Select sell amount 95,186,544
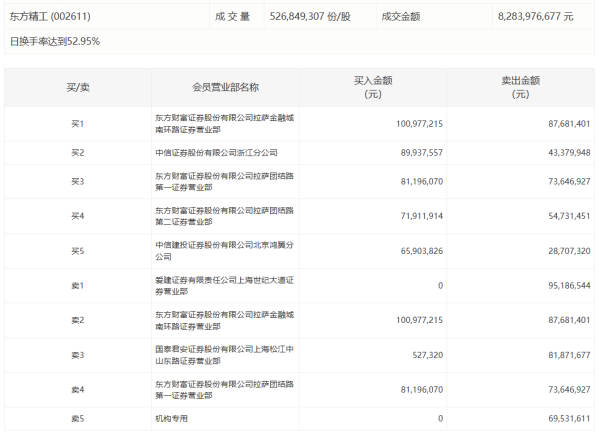This screenshot has height=435, width=600. (569, 286)
